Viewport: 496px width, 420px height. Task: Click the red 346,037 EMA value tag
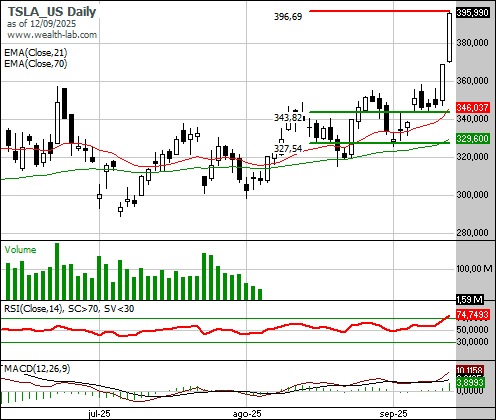tap(473, 108)
